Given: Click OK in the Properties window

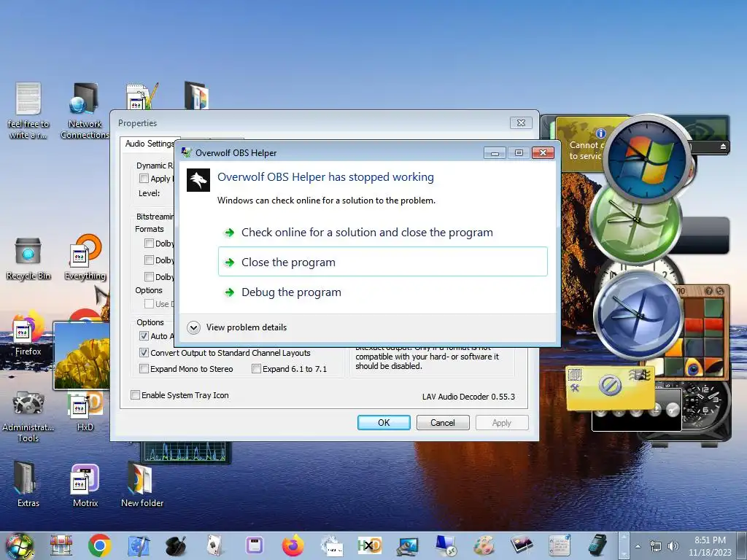Looking at the screenshot, I should point(384,422).
